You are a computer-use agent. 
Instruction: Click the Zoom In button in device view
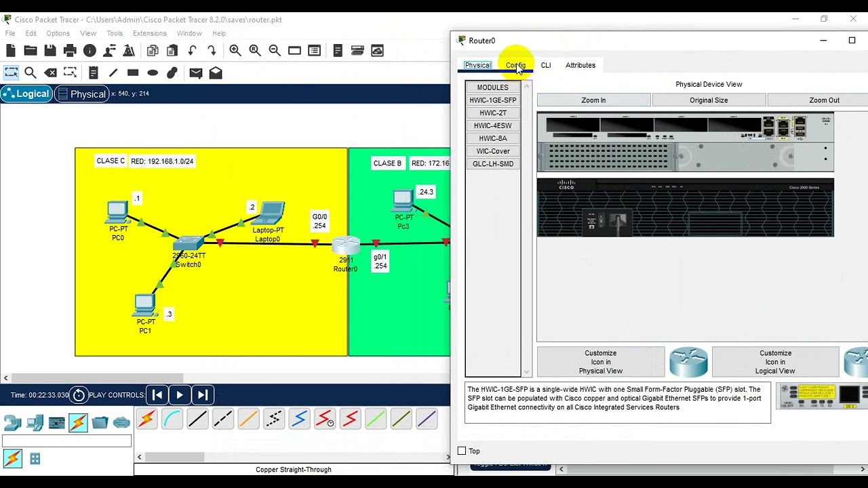(593, 100)
